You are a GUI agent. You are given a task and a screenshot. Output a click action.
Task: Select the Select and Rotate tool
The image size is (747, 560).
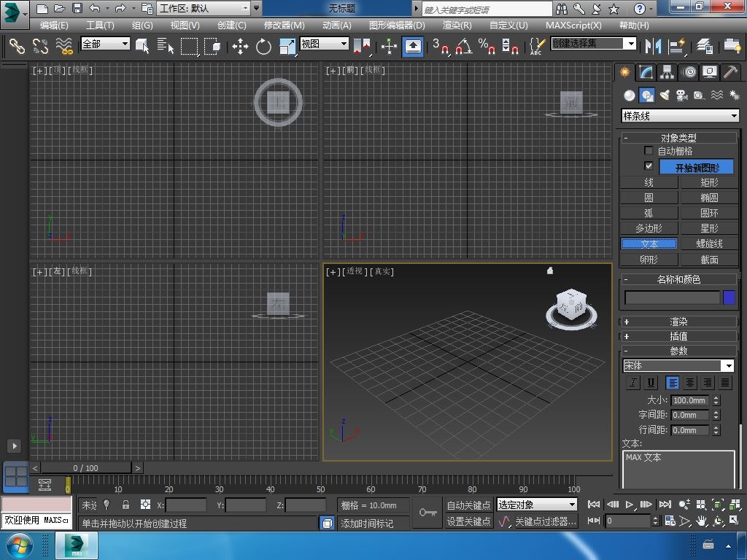[x=263, y=47]
